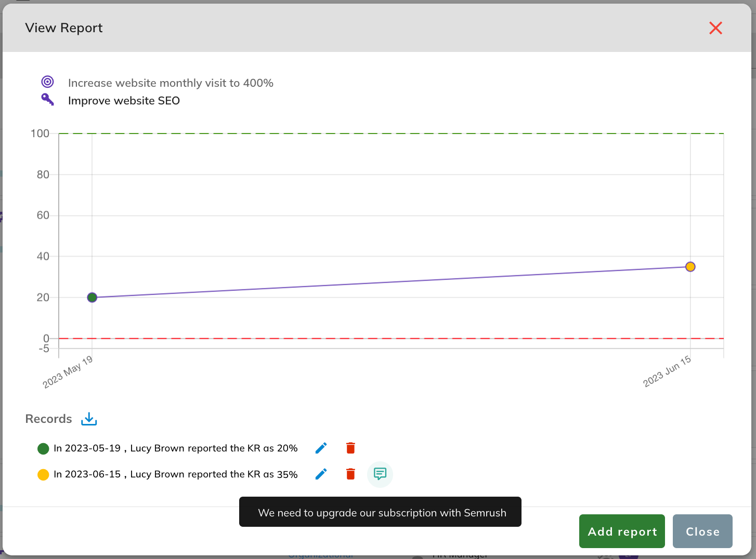The width and height of the screenshot is (756, 559).
Task: Click the 20 value on the chart axis
Action: (x=43, y=298)
